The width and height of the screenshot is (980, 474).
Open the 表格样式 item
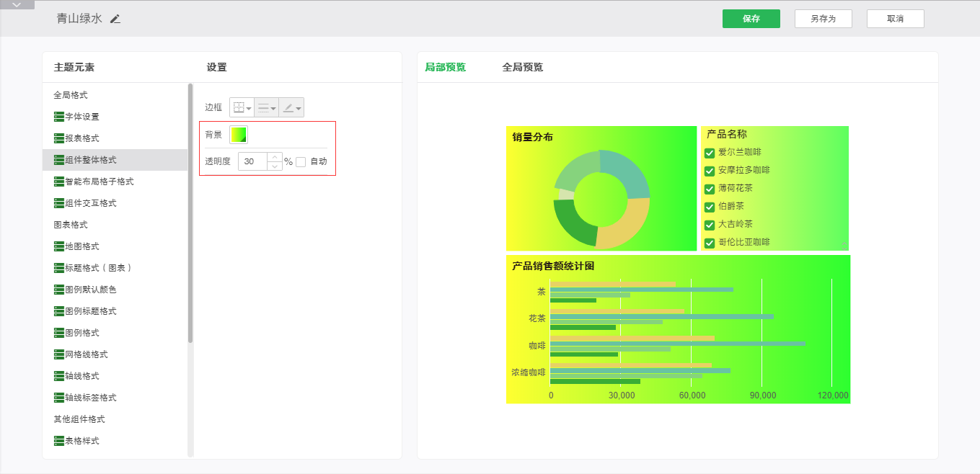click(x=81, y=441)
